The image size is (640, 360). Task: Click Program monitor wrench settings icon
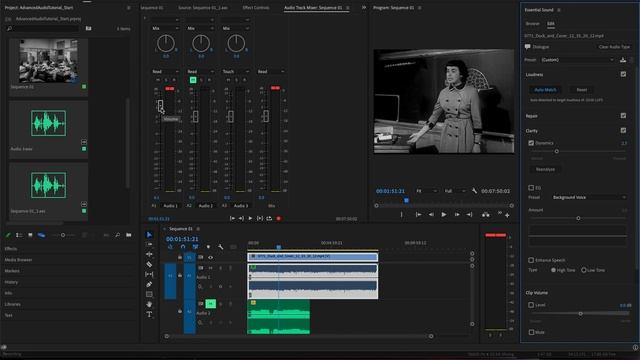tap(474, 191)
